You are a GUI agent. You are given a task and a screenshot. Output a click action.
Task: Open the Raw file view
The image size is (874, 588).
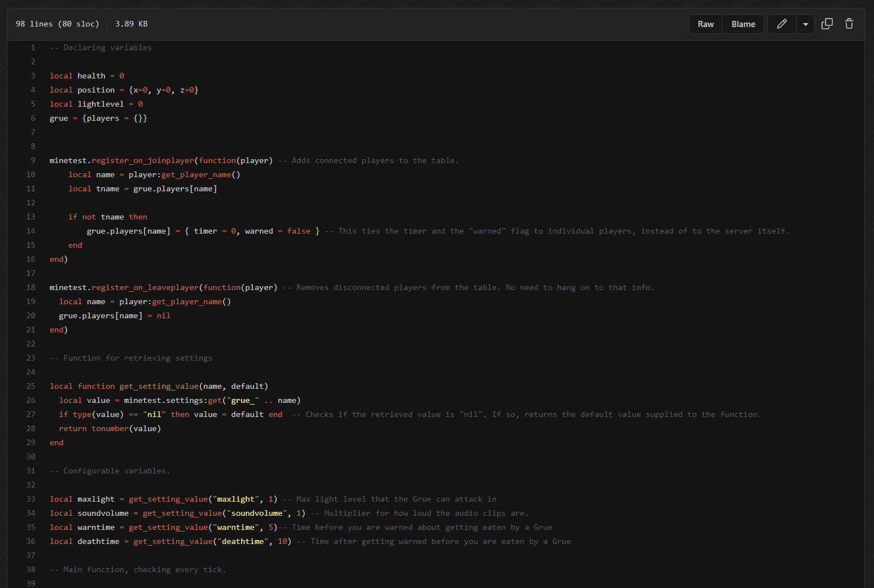pyautogui.click(x=705, y=24)
